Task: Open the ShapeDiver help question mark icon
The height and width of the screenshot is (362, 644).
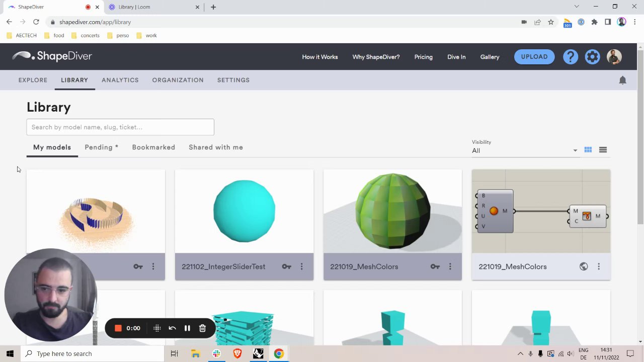Action: tap(571, 57)
